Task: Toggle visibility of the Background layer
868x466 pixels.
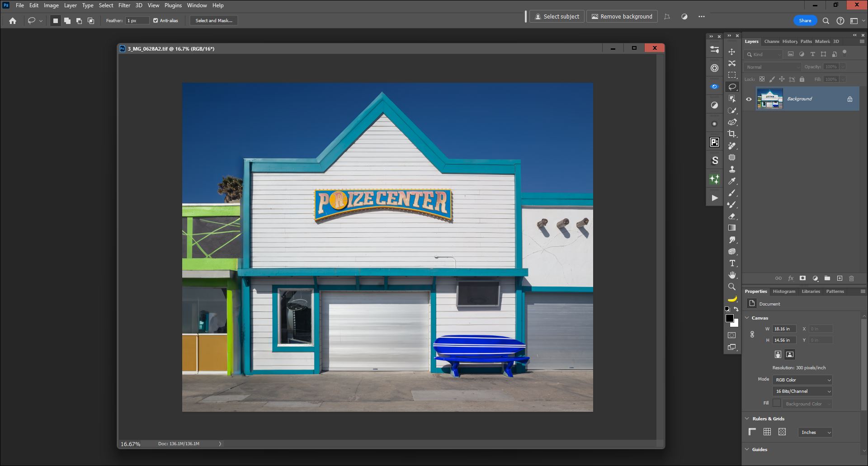Action: 749,99
